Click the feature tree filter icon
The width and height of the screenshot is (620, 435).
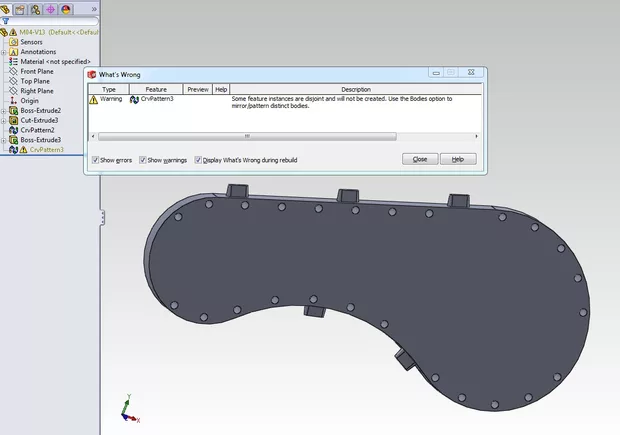6,20
